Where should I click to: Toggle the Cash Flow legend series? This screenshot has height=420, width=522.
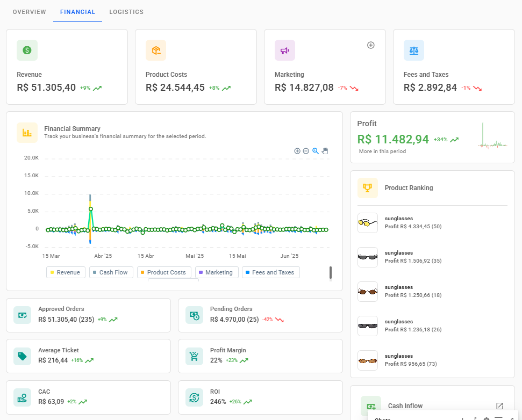click(x=110, y=272)
